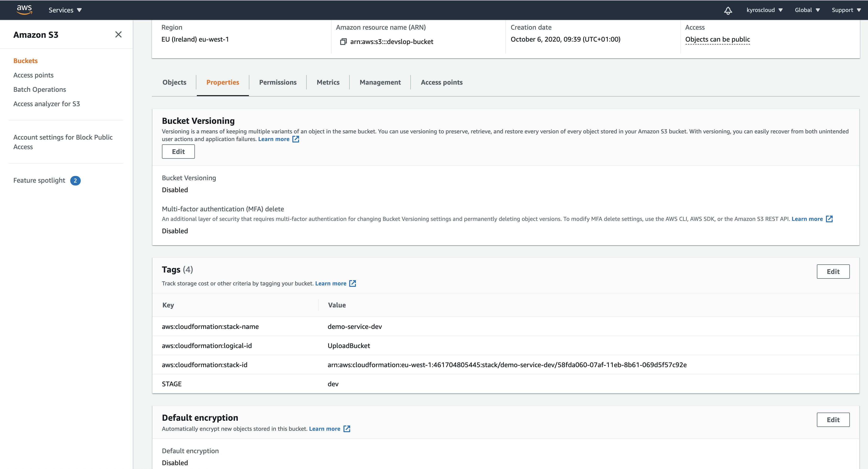
Task: Open the Global region dropdown
Action: point(807,10)
